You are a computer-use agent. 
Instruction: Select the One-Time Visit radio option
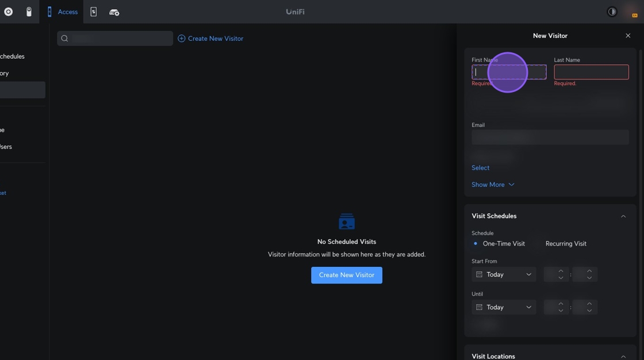click(x=476, y=244)
